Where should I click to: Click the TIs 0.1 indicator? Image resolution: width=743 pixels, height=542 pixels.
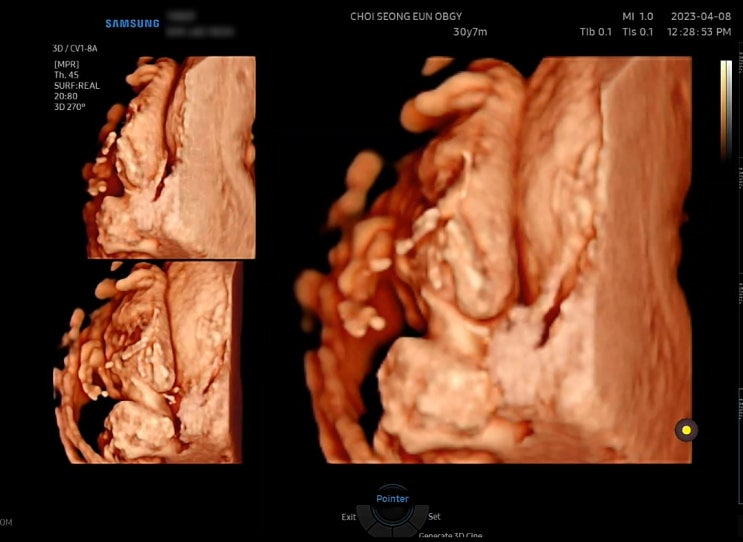pos(638,32)
